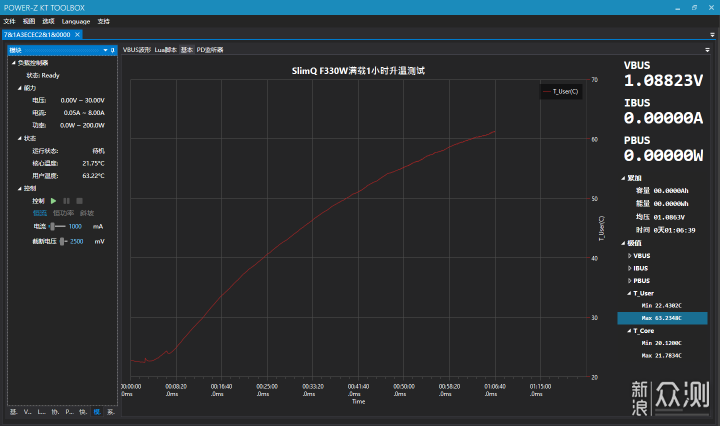Click the PBUS 0.00000W reading

pyautogui.click(x=663, y=156)
